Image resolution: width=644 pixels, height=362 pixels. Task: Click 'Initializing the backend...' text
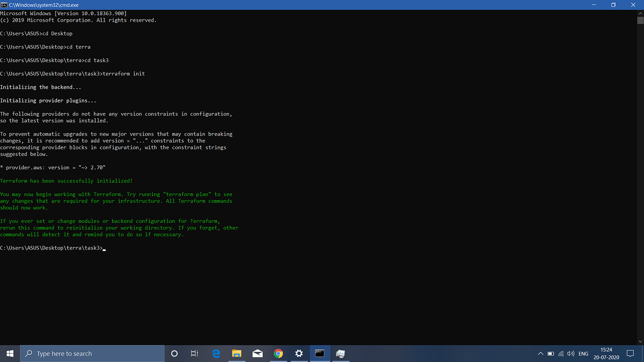pyautogui.click(x=41, y=87)
